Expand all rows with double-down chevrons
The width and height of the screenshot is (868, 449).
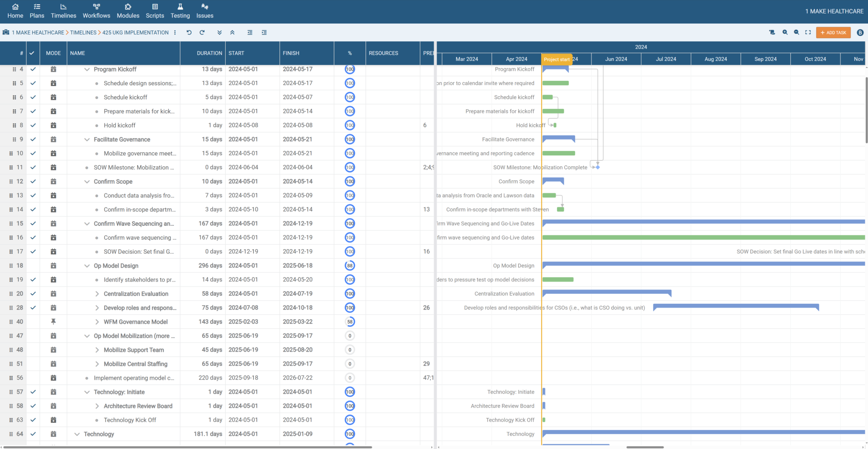219,32
